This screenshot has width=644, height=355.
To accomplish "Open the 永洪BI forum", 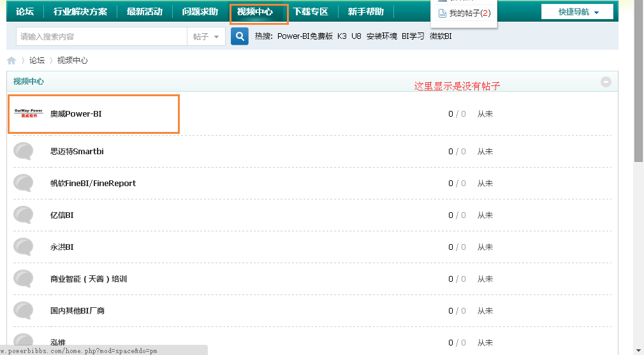I will pos(62,247).
